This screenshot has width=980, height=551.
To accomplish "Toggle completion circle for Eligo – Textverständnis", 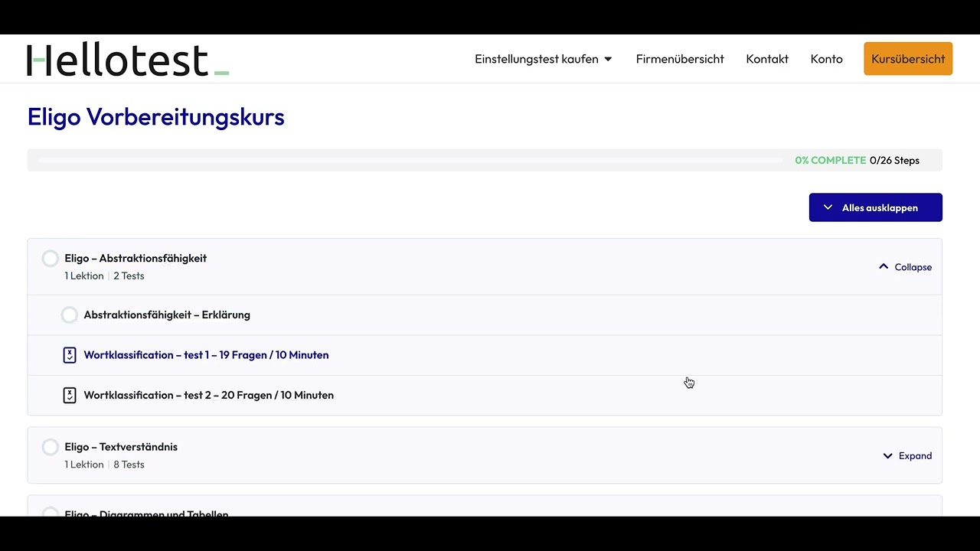I will click(x=51, y=447).
